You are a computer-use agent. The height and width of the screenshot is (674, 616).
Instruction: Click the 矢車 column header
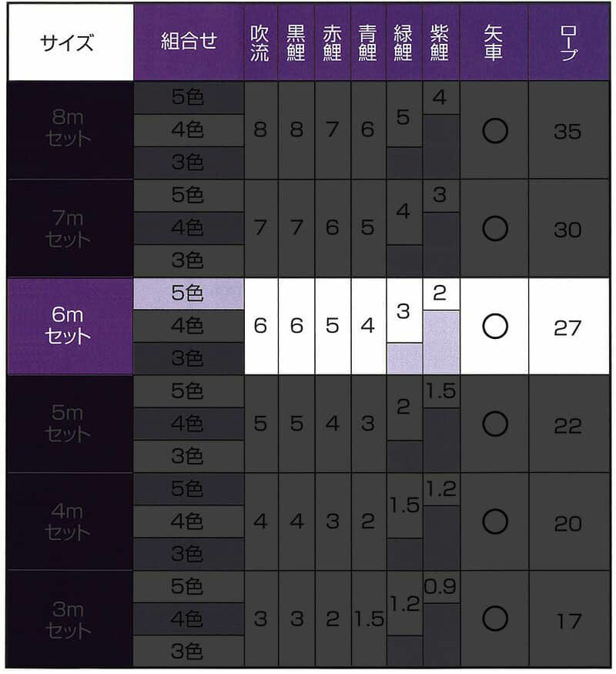click(494, 42)
